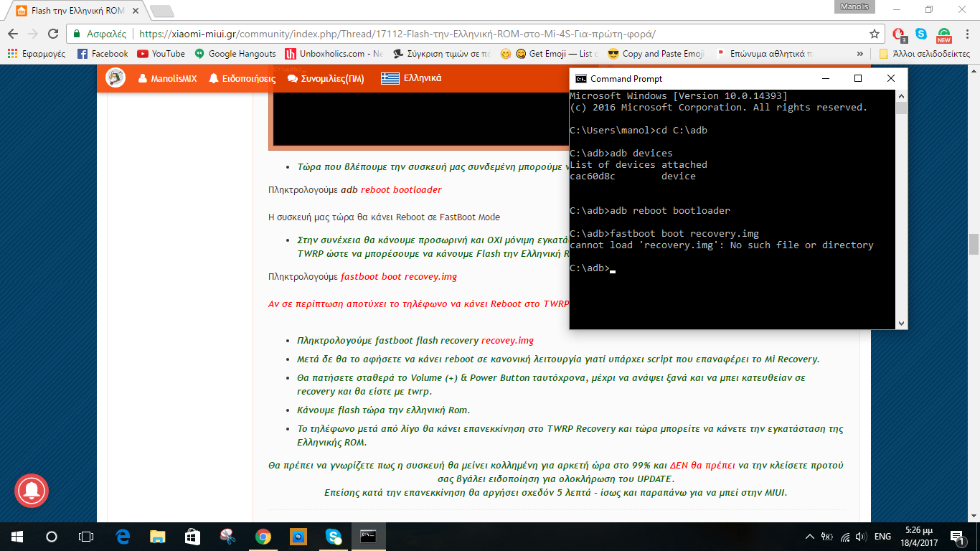Open the Skype extension icon in Chrome toolbar
Screen dimensions: 980x551
921,34
